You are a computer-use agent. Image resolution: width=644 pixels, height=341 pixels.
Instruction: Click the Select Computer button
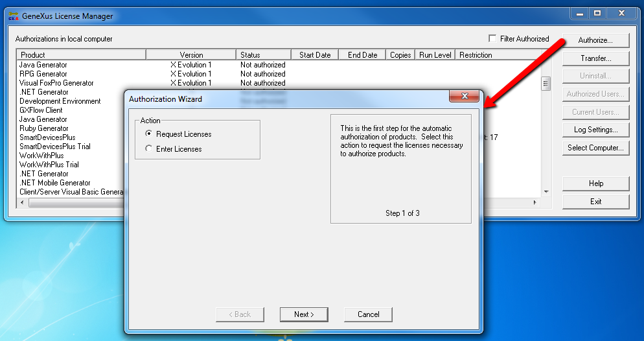click(x=595, y=148)
